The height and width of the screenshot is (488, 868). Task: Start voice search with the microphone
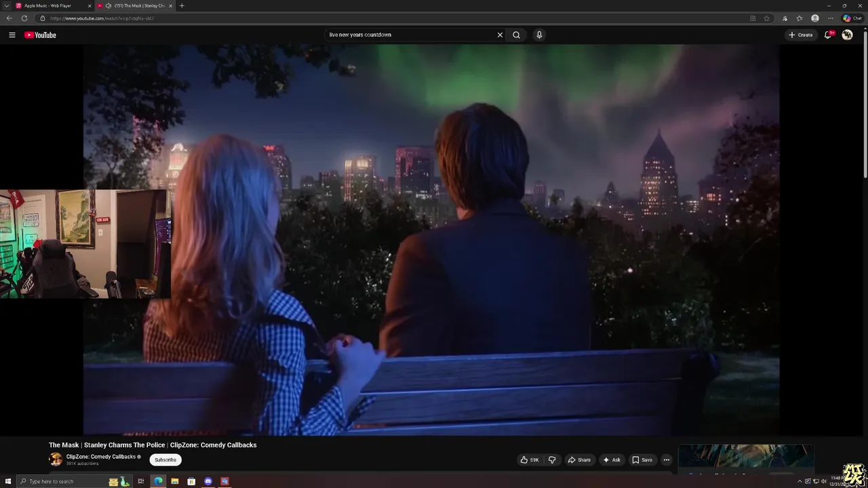pyautogui.click(x=539, y=35)
